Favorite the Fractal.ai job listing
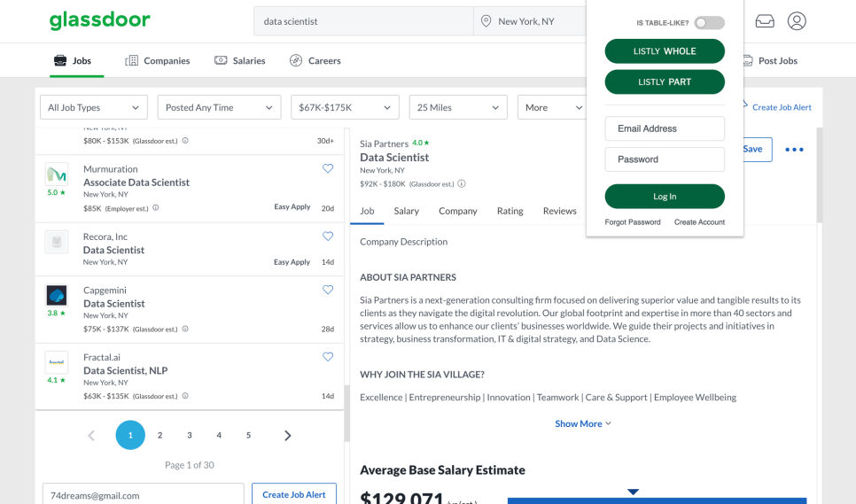856x504 pixels. pyautogui.click(x=328, y=357)
